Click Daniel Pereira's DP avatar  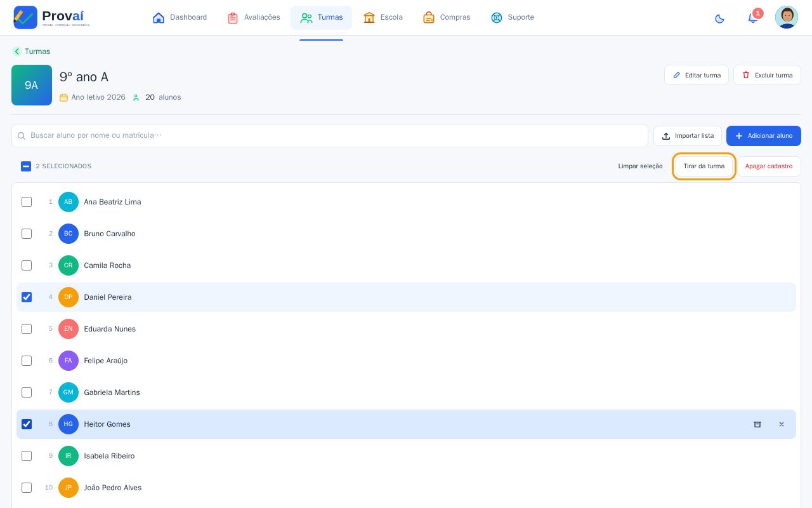coord(69,297)
